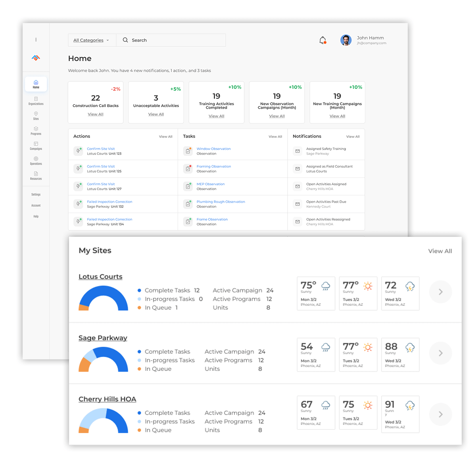Click Sage Parkway Tues 3/2 weather card
The height and width of the screenshot is (476, 476).
coord(358,355)
